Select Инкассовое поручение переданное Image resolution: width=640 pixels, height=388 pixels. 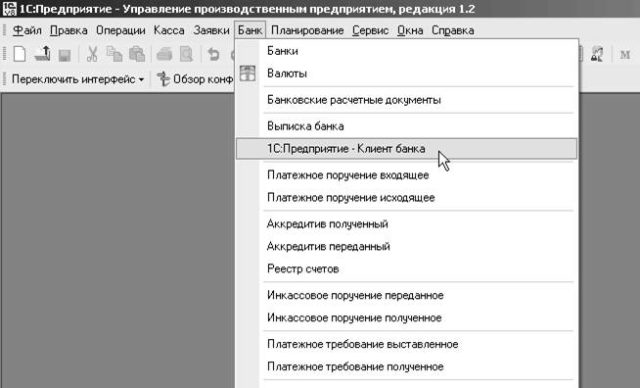coord(407,295)
